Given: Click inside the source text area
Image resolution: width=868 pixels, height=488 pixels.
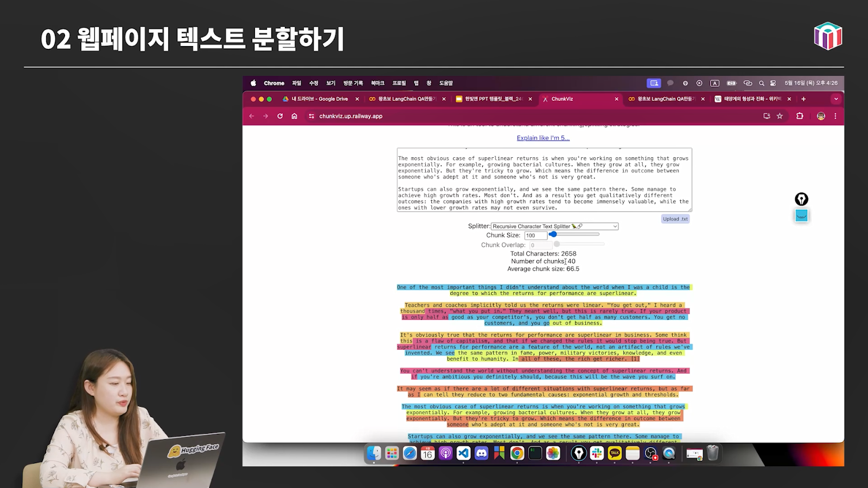Looking at the screenshot, I should 544,179.
